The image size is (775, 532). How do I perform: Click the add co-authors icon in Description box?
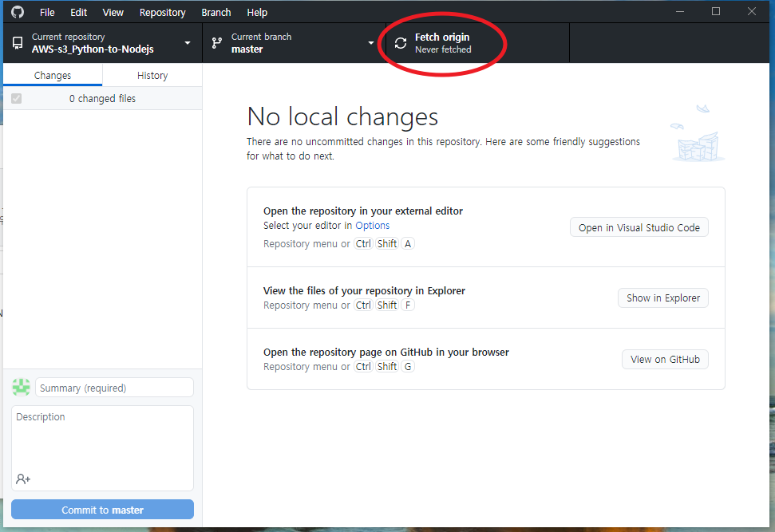(23, 479)
